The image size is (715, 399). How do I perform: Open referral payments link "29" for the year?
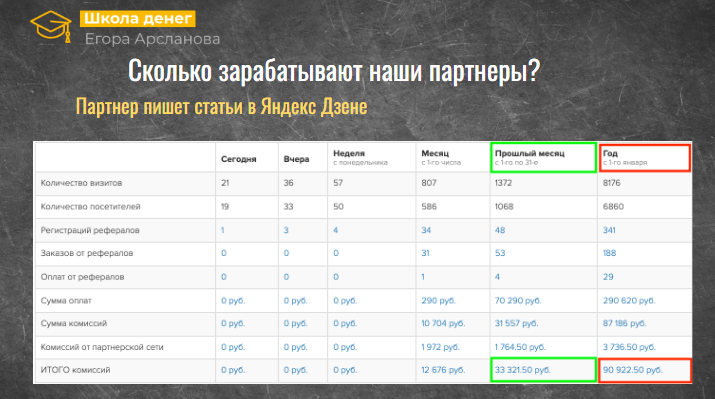608,277
